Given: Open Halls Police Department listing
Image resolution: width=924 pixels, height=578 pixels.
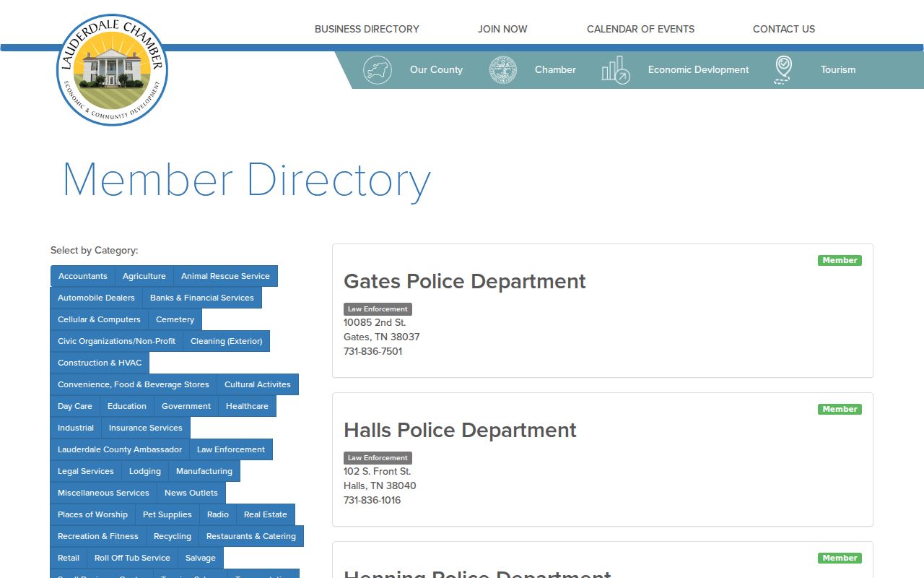Looking at the screenshot, I should click(460, 430).
